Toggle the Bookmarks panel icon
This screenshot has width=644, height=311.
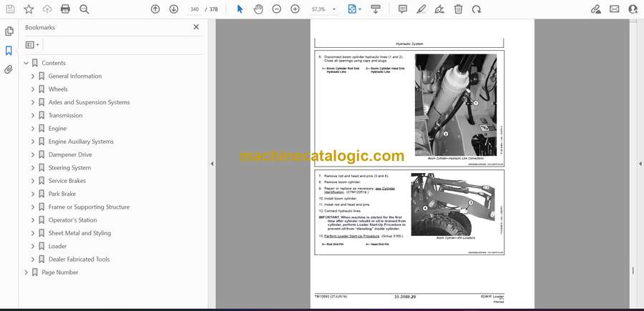[9, 51]
